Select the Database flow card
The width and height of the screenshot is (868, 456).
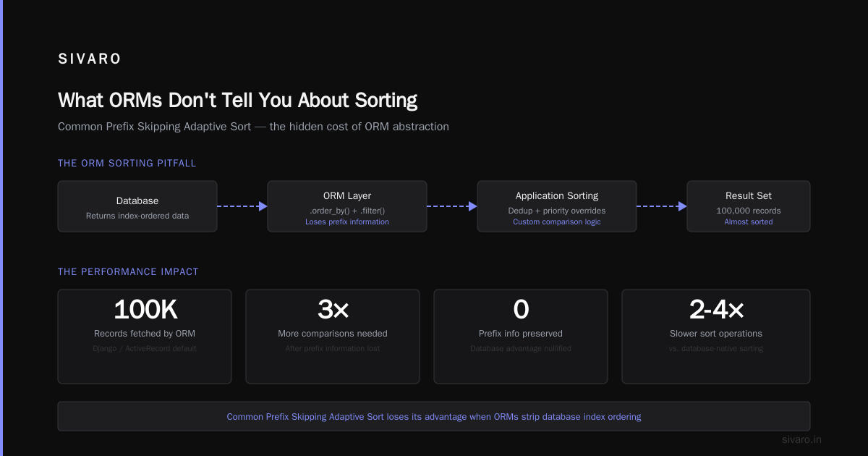click(137, 206)
